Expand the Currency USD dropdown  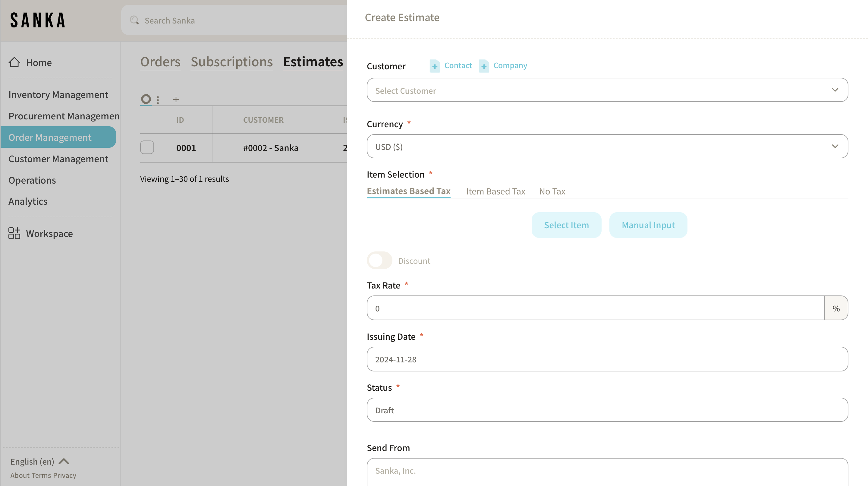click(x=607, y=146)
